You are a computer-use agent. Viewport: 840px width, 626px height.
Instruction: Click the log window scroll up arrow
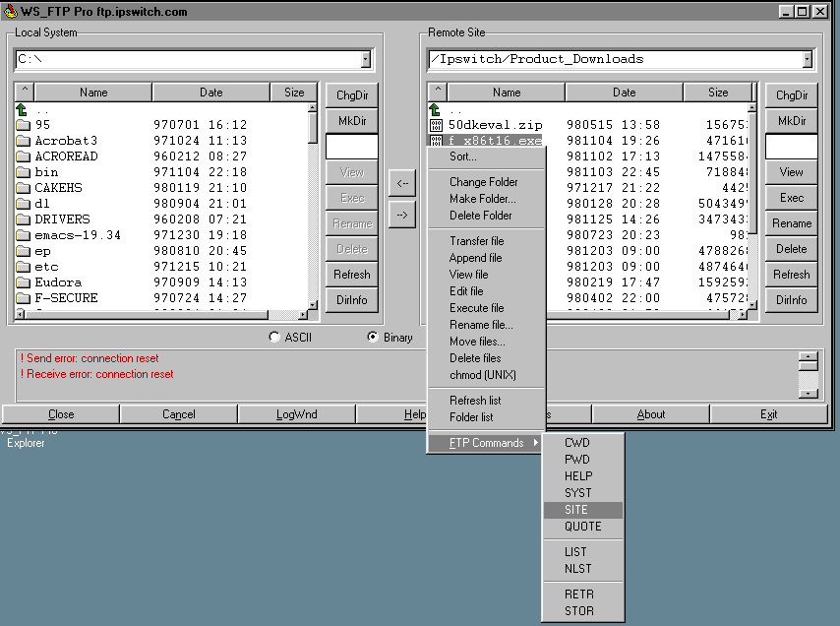click(808, 356)
